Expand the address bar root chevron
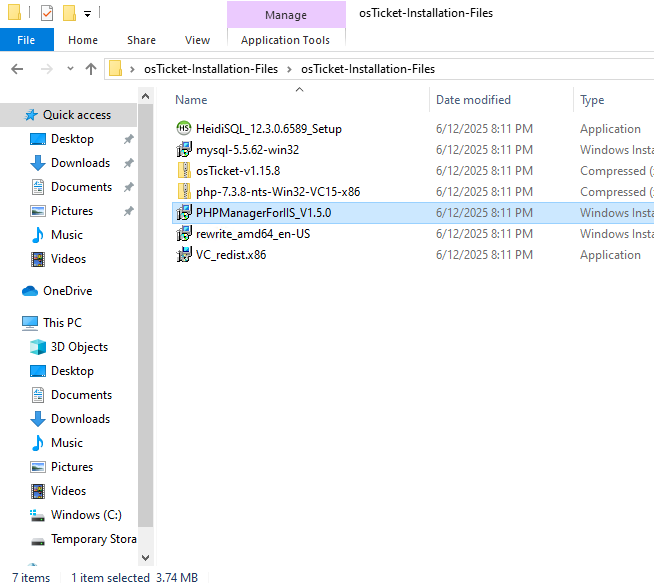The width and height of the screenshot is (654, 588). 132,69
